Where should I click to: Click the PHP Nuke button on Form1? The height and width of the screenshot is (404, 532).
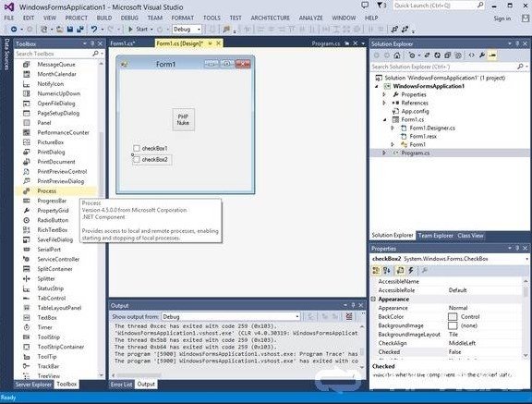183,119
